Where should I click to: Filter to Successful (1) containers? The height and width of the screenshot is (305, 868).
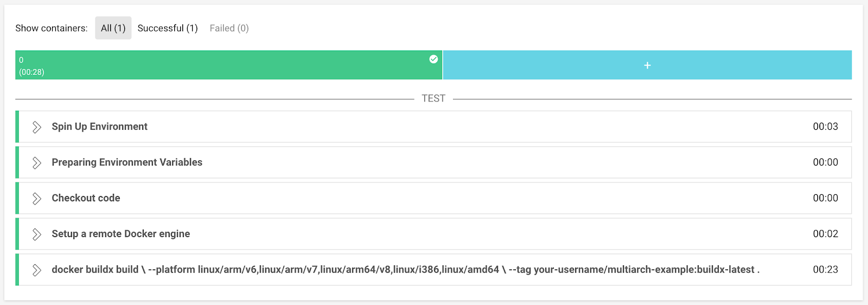168,28
